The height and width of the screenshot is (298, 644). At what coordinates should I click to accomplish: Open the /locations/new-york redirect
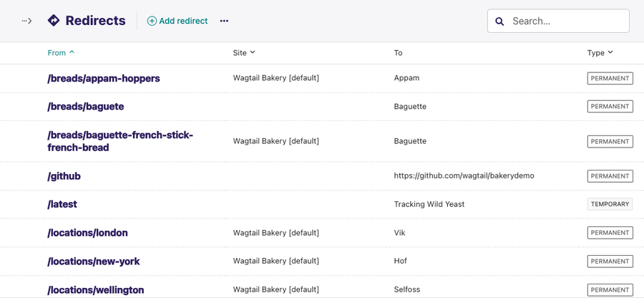coord(94,261)
